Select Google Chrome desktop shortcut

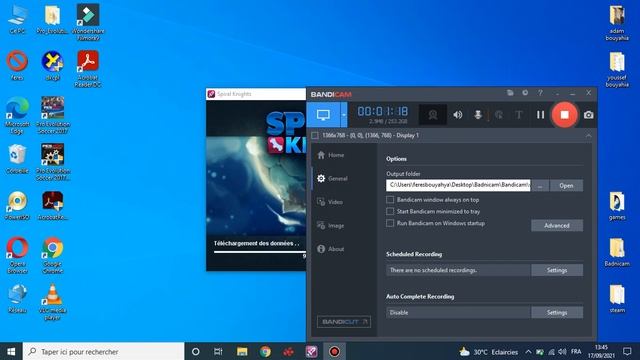tap(52, 255)
